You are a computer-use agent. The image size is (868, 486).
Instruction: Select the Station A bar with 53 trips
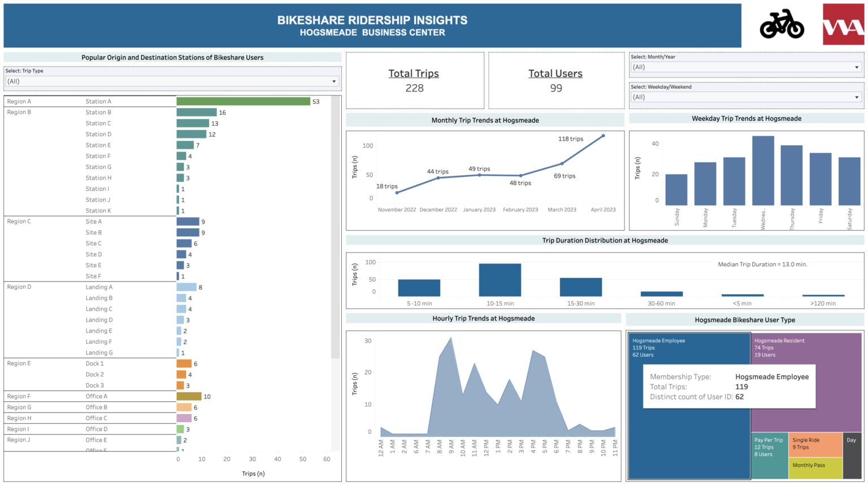(243, 102)
